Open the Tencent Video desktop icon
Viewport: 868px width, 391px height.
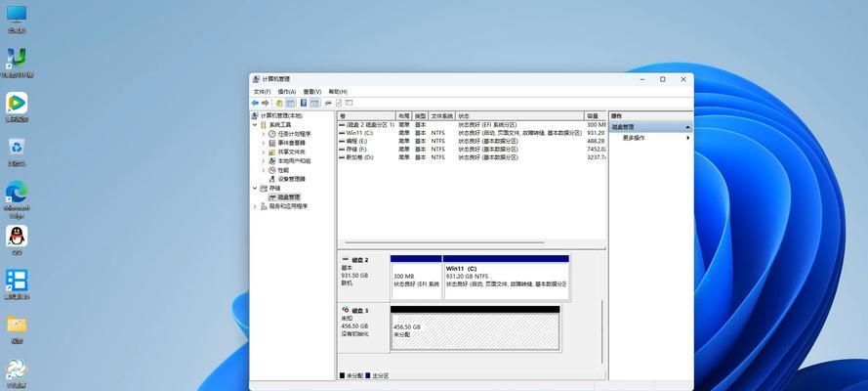pos(17,107)
